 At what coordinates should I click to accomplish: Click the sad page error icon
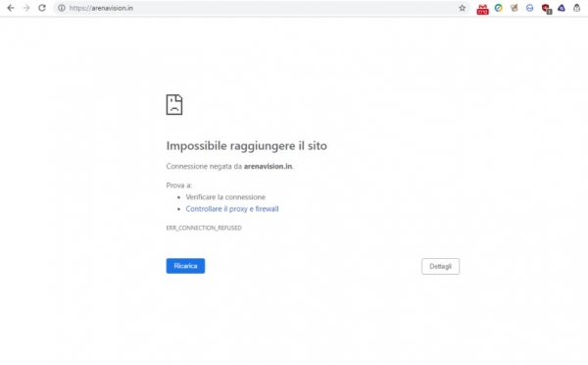pos(174,104)
